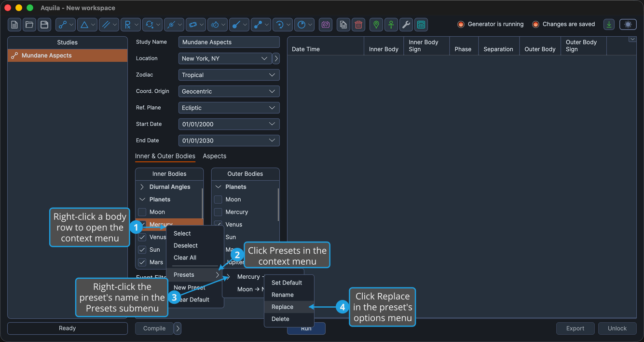Check the Outer Bodies Mercury checkbox
644x342 pixels.
pos(218,212)
